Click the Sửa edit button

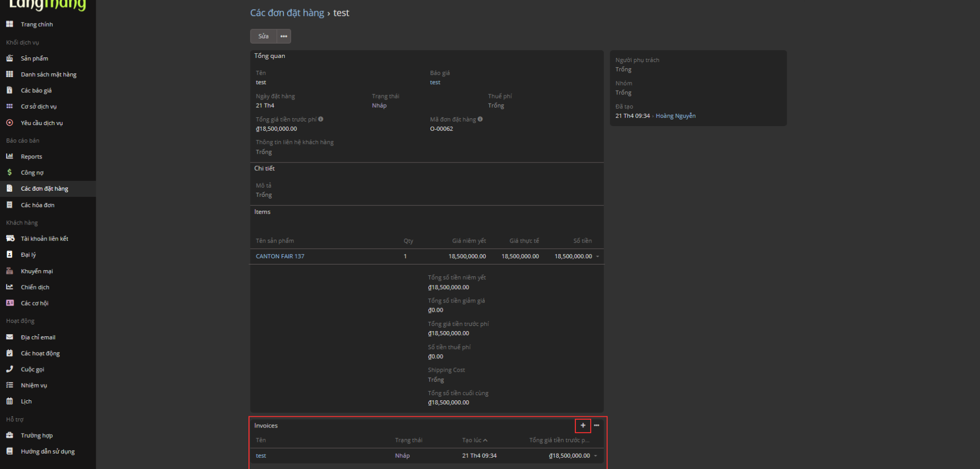[263, 36]
